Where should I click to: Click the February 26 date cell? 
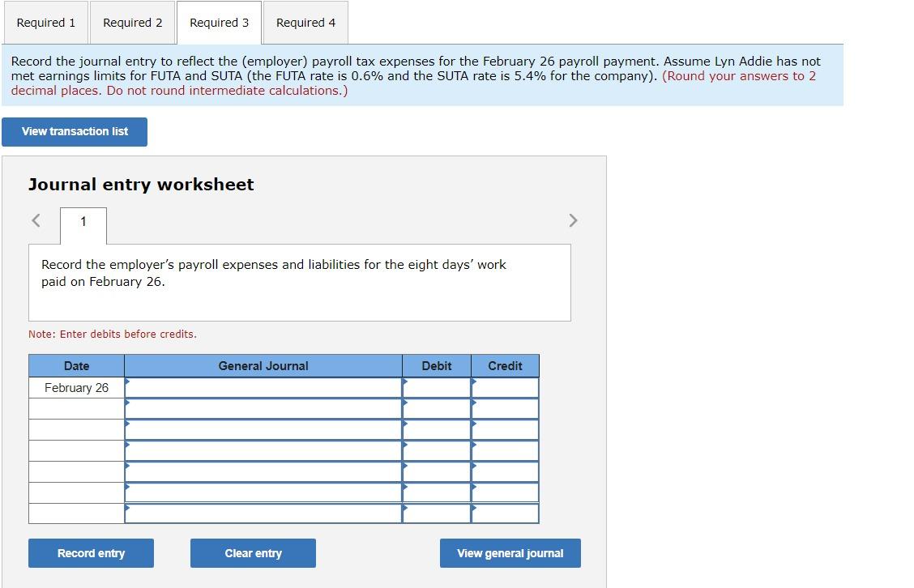(x=76, y=387)
